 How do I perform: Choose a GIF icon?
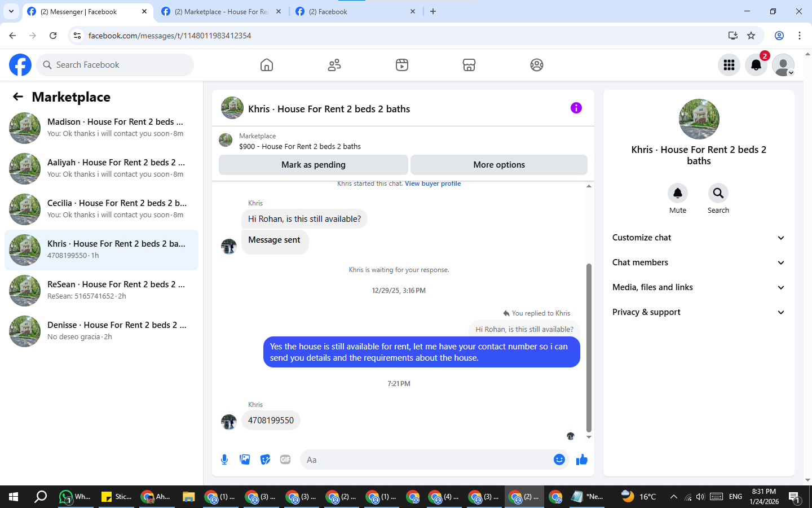[x=285, y=459]
